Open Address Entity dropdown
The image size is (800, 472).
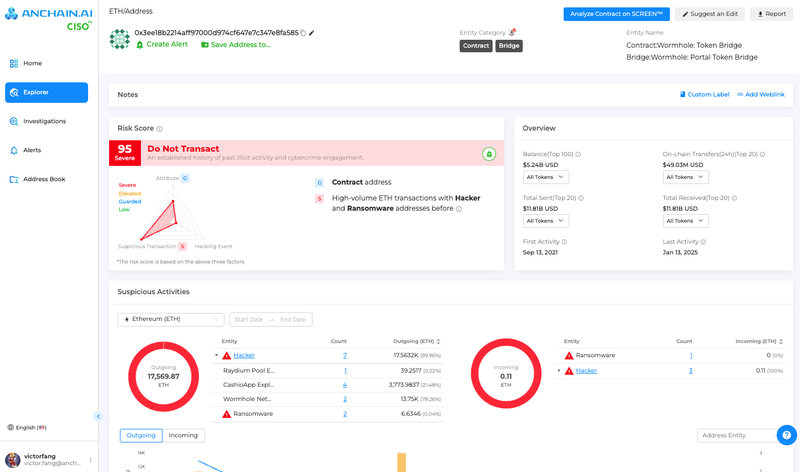(x=737, y=435)
